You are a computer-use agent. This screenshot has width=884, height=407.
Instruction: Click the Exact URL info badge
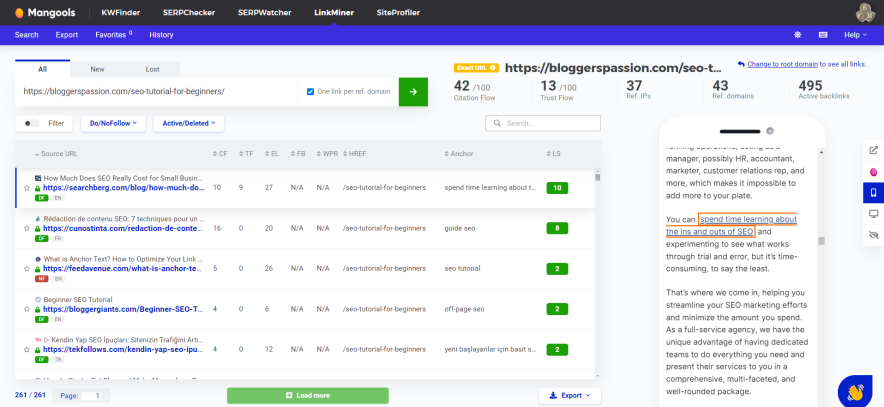point(476,68)
